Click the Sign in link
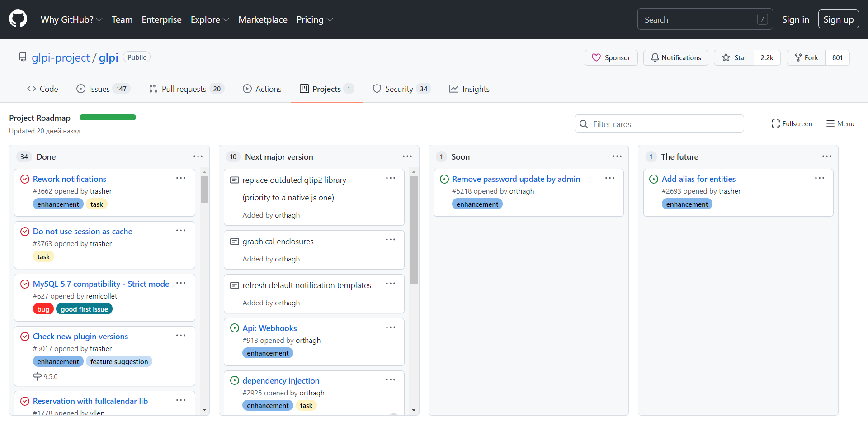This screenshot has width=868, height=422. (x=796, y=19)
